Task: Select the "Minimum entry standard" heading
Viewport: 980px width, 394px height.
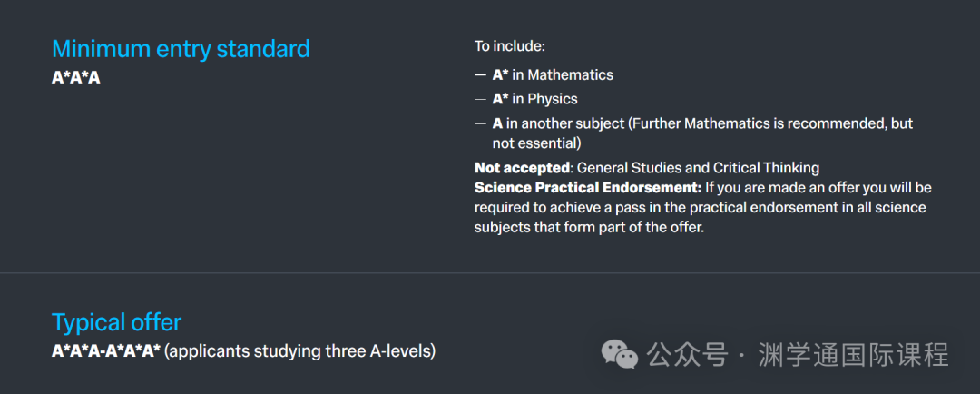Action: [x=181, y=49]
